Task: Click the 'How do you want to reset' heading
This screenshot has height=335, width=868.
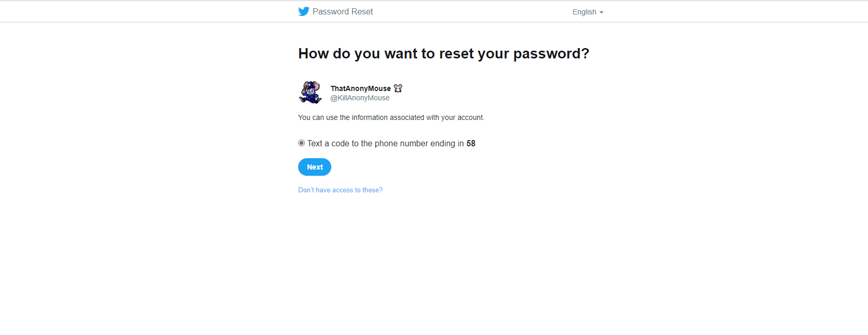Action: tap(444, 54)
